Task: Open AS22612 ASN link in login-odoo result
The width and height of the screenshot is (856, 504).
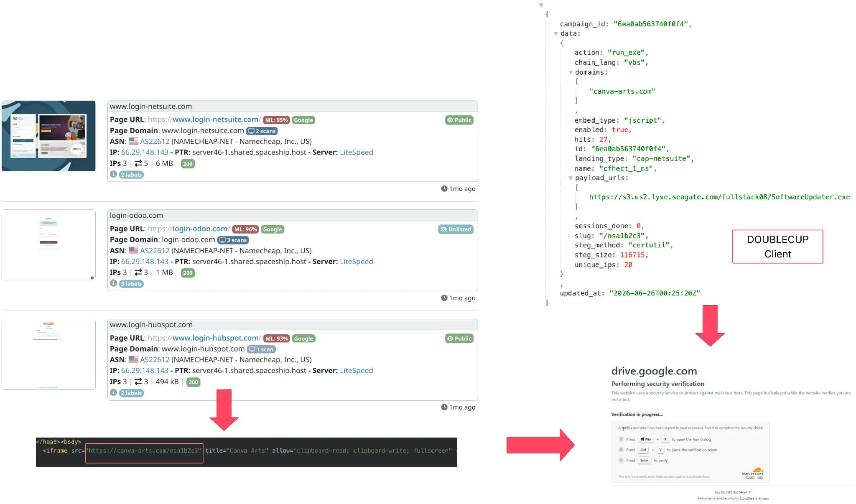Action: click(x=155, y=250)
